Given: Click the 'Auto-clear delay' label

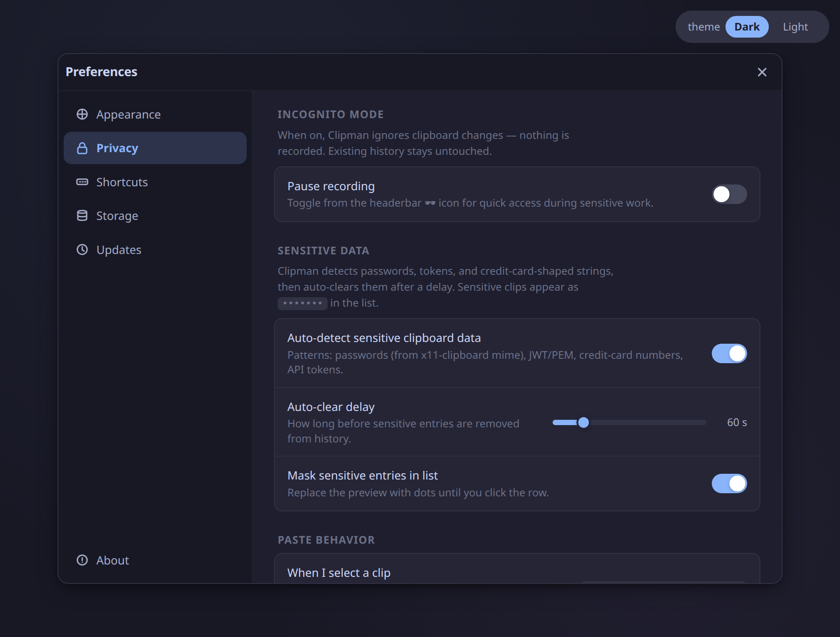Looking at the screenshot, I should point(331,407).
